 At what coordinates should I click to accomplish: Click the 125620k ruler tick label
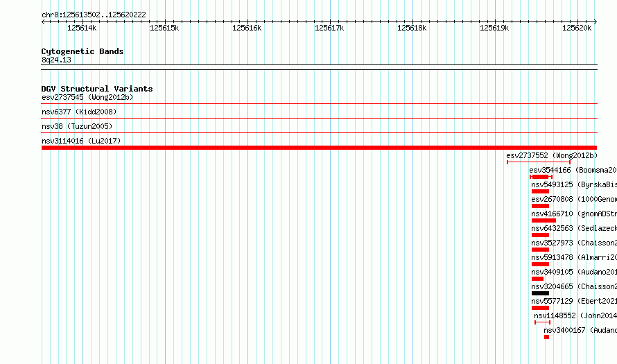coord(577,28)
